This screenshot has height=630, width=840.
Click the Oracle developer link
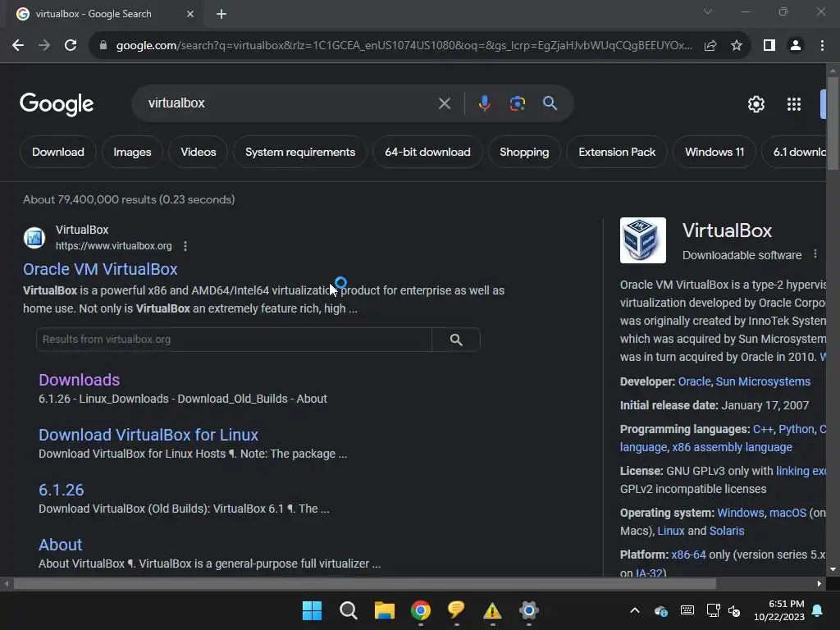(x=694, y=381)
